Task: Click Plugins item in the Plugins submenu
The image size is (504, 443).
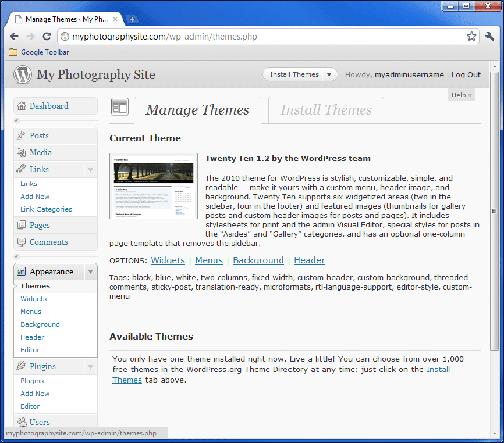Action: coord(32,381)
